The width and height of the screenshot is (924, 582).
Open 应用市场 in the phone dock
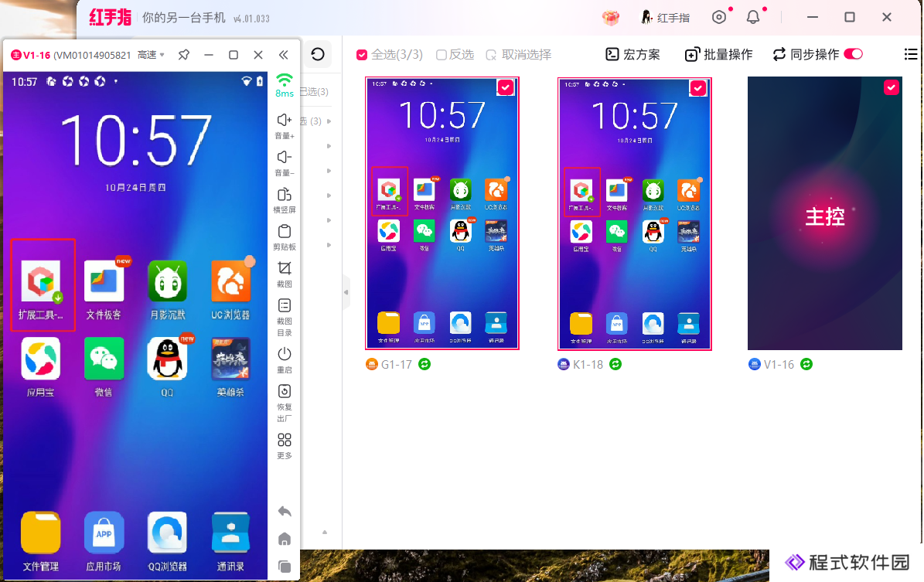pyautogui.click(x=104, y=541)
